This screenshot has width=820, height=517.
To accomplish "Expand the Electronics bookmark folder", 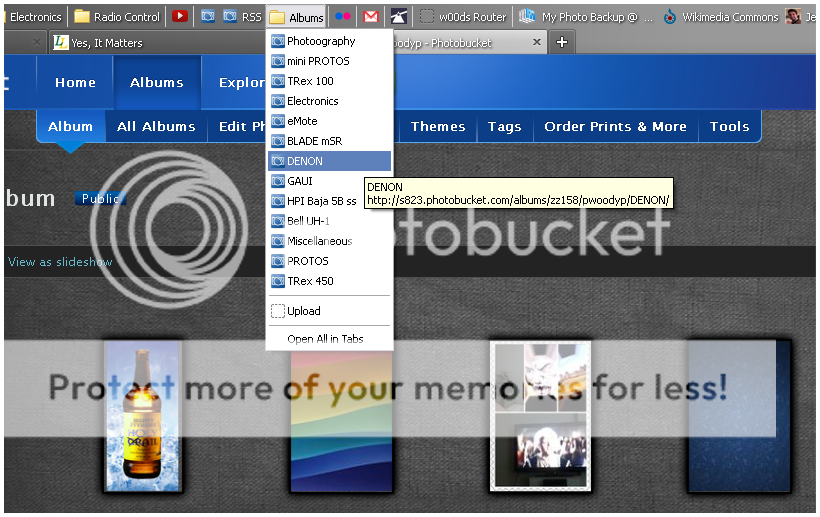I will (x=35, y=16).
